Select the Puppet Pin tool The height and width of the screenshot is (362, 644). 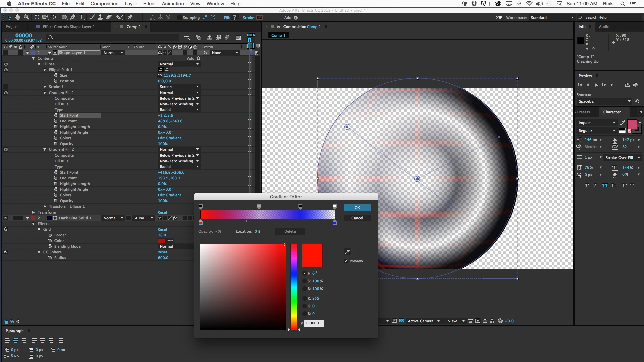point(130,17)
